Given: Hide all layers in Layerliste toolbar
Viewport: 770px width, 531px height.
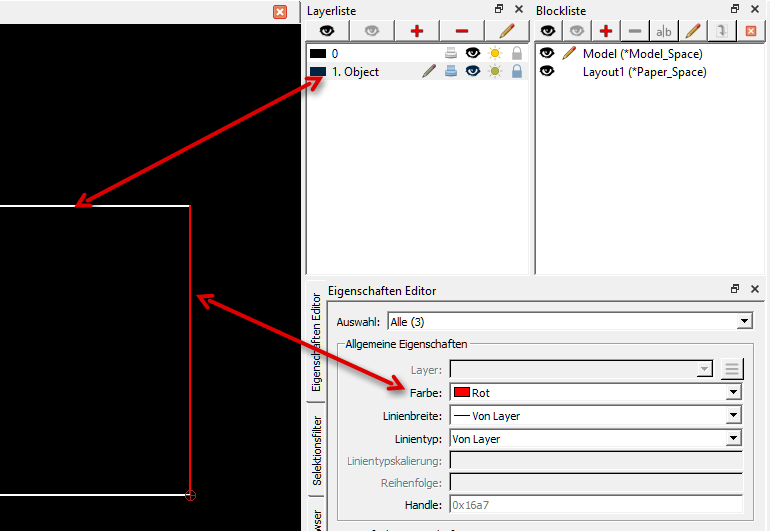Looking at the screenshot, I should click(x=372, y=31).
